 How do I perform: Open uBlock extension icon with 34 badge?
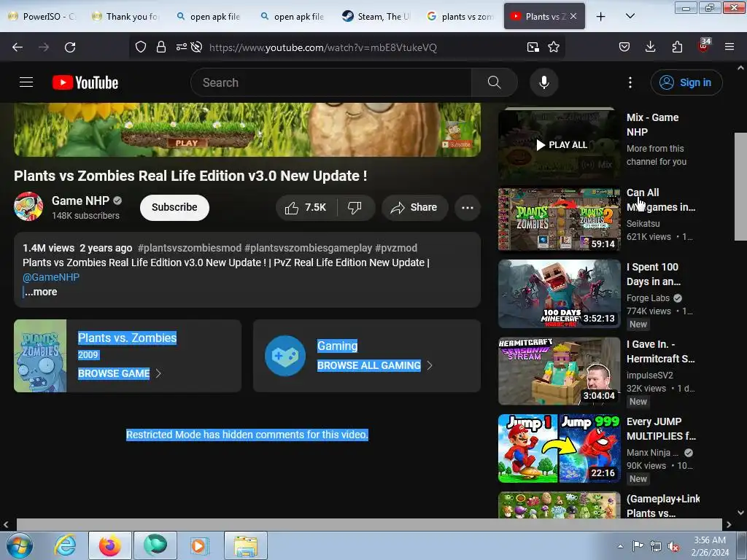[703, 46]
